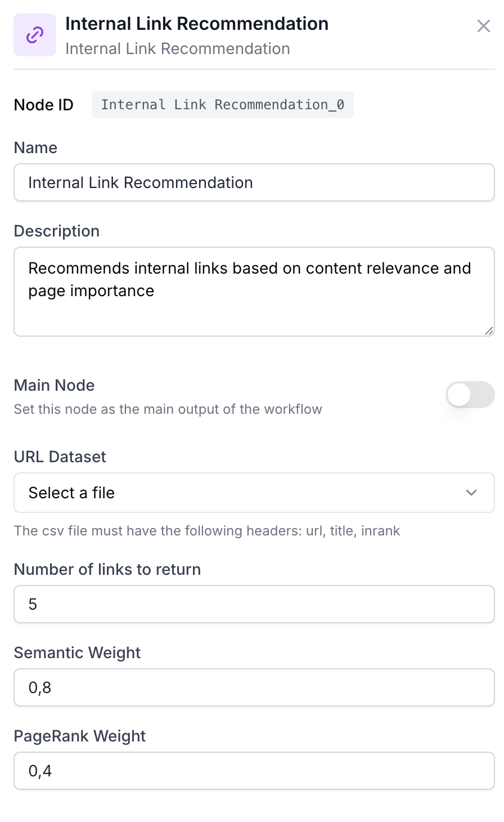The height and width of the screenshot is (822, 504).
Task: Select the Description textarea
Action: [x=254, y=291]
